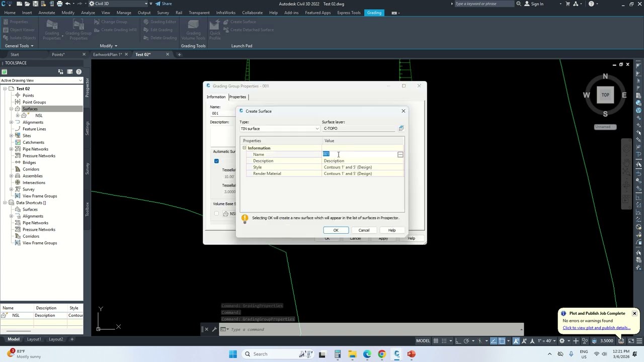Image resolution: width=644 pixels, height=362 pixels.
Task: Toggle the Volume Base Surface checkbox
Action: [216, 214]
